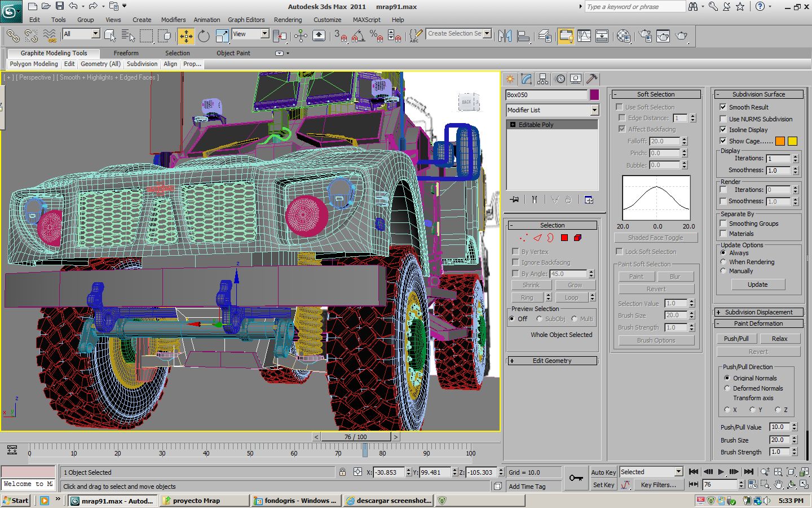This screenshot has height=508, width=812.
Task: Click the yellow cage color swatch
Action: pyautogui.click(x=792, y=141)
